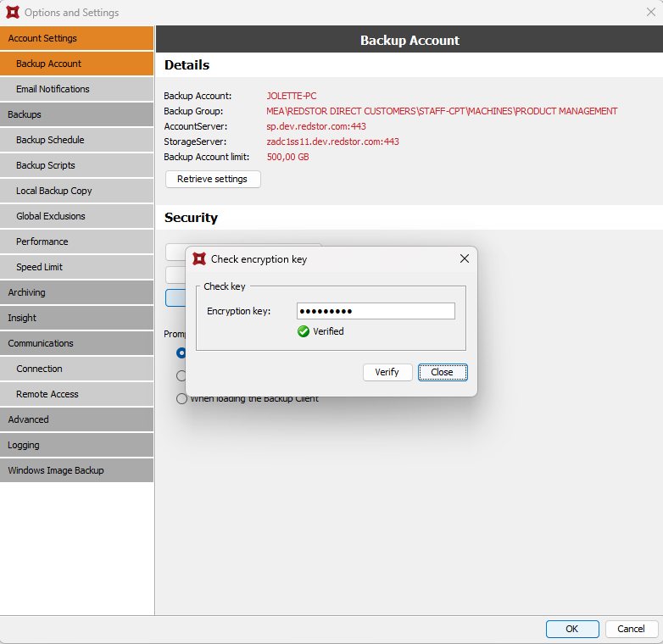Select the first Prompt radio option

(x=181, y=353)
